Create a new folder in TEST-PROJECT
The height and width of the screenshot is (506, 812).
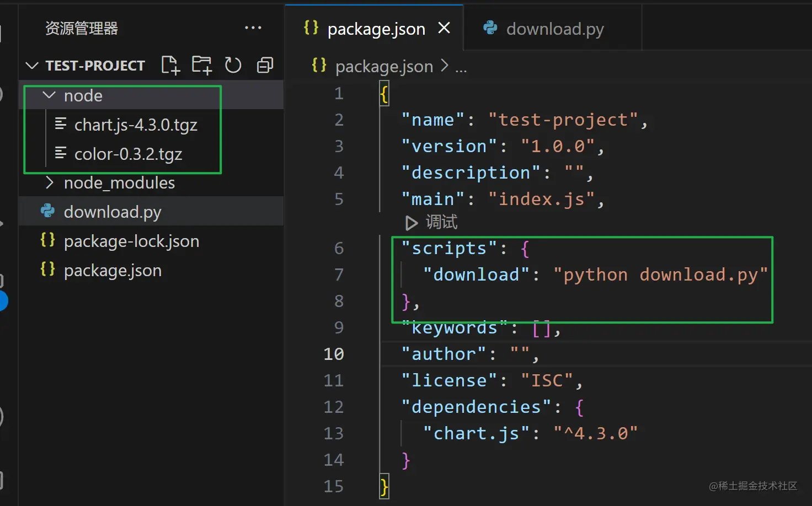click(x=201, y=64)
